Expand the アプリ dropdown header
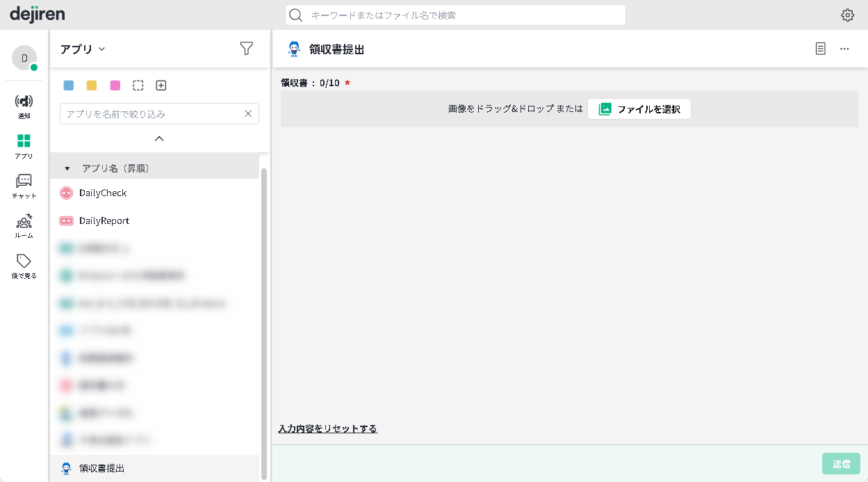This screenshot has width=868, height=482. coord(83,49)
